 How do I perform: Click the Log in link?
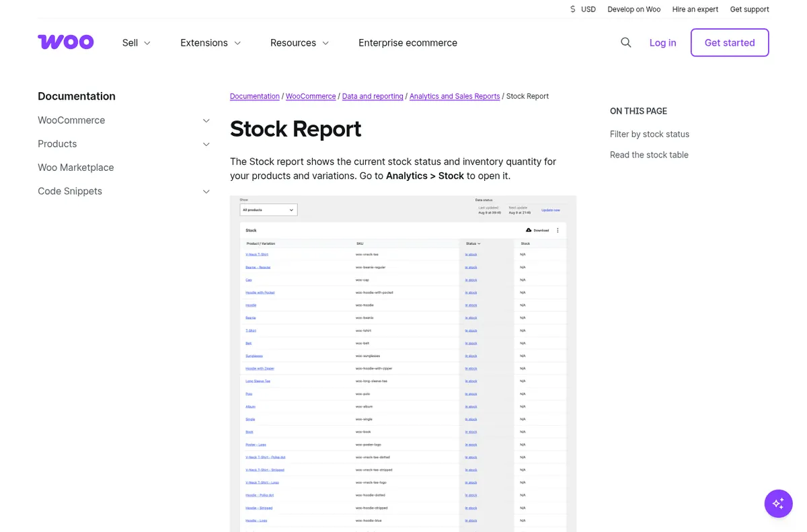(x=662, y=42)
